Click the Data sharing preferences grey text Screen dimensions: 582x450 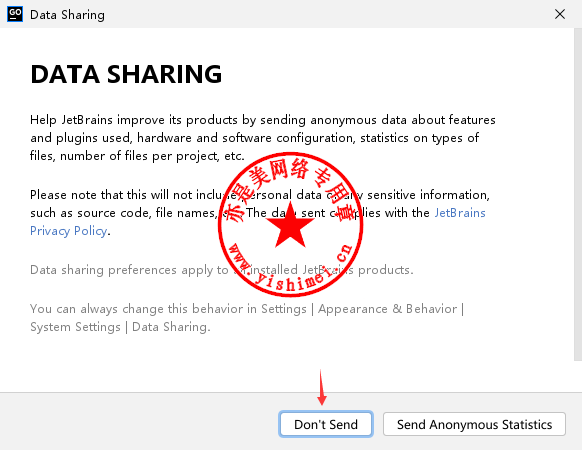222,270
